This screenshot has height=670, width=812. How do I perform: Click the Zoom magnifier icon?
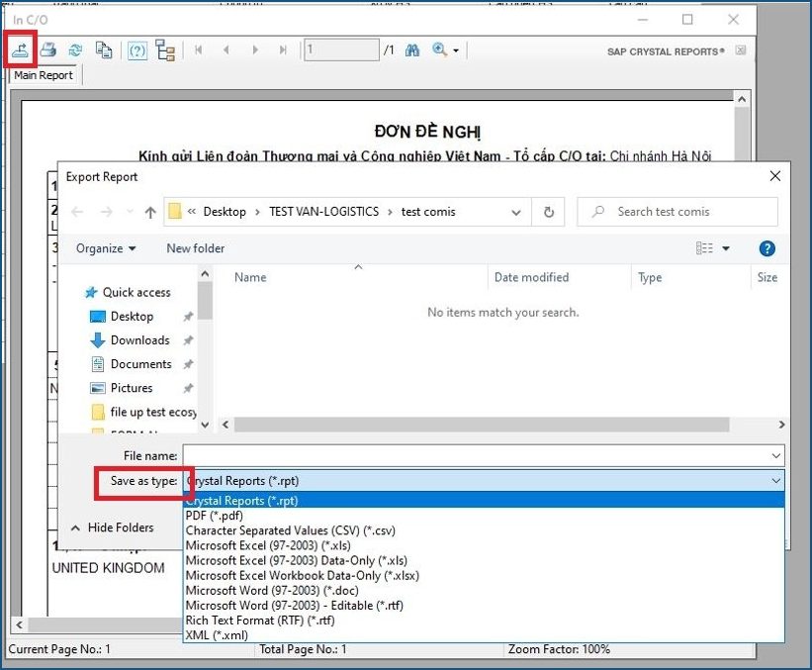[x=440, y=49]
